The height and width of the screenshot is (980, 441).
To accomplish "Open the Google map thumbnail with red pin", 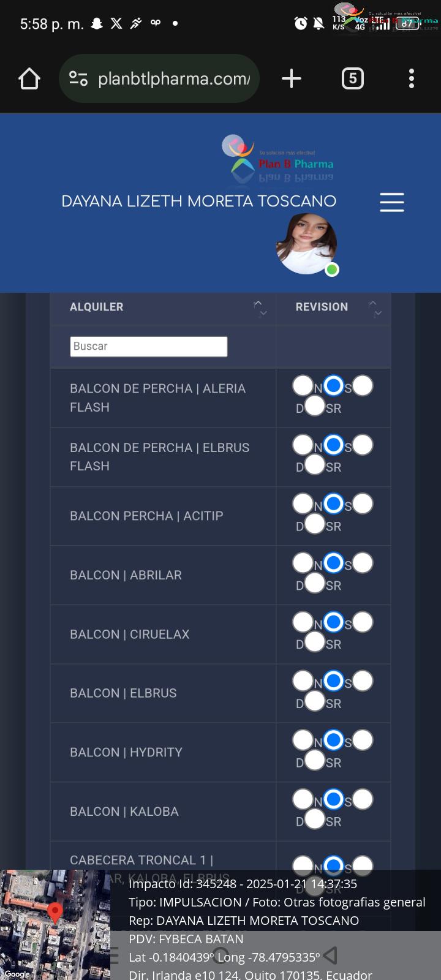I will pyautogui.click(x=55, y=925).
